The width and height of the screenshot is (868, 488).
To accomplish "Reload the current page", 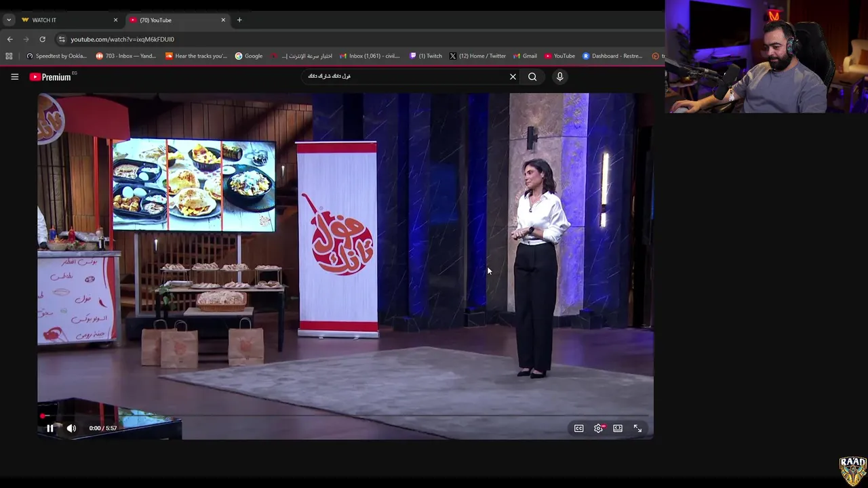I will click(x=42, y=39).
